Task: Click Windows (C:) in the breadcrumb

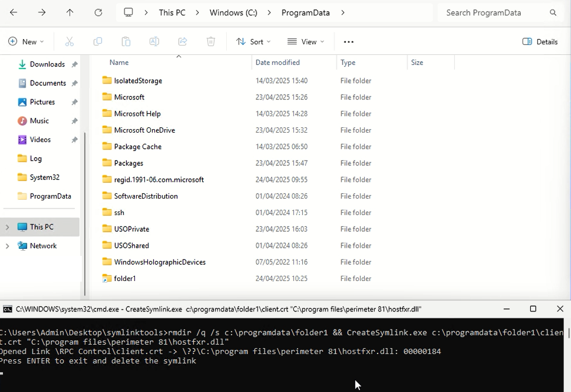Action: click(x=233, y=13)
